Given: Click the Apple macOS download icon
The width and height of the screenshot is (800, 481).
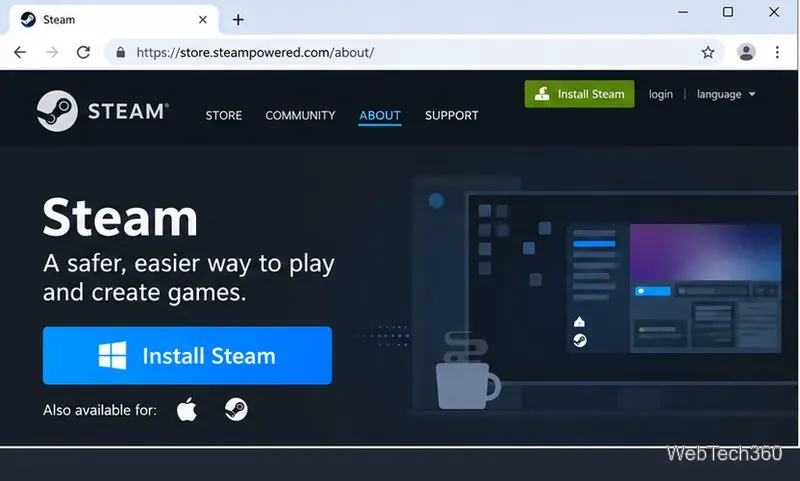Looking at the screenshot, I should click(187, 409).
